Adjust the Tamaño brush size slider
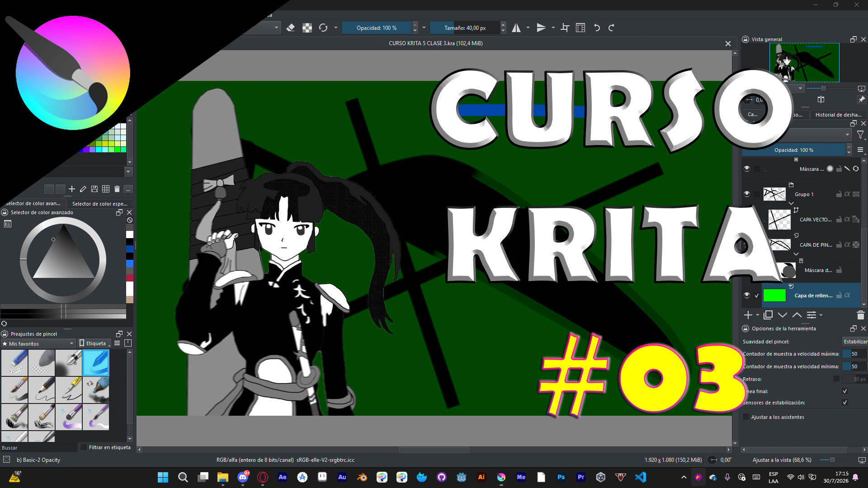 [x=465, y=28]
